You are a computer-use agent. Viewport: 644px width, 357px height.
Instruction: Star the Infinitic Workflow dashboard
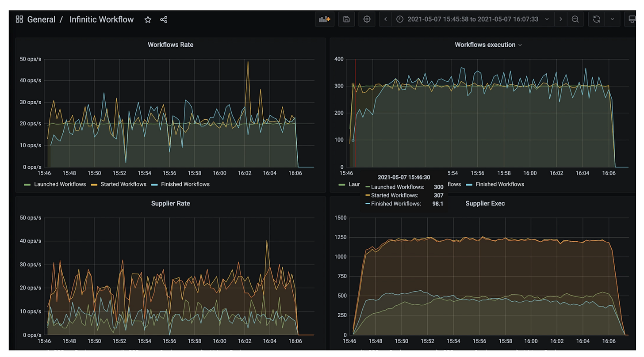pos(148,19)
